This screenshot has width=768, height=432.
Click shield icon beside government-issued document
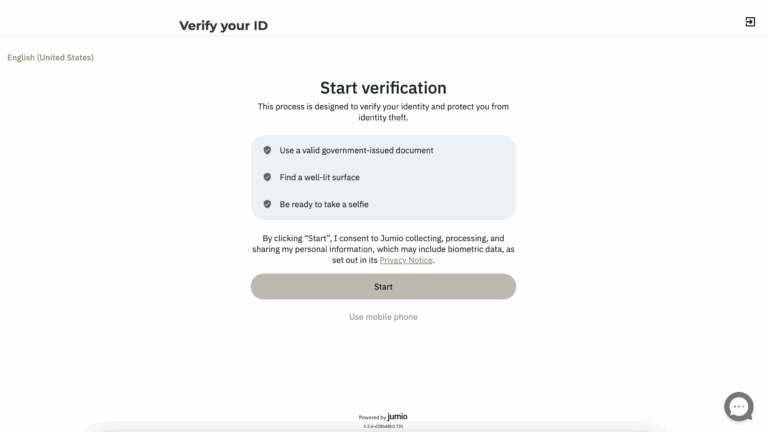tap(267, 150)
